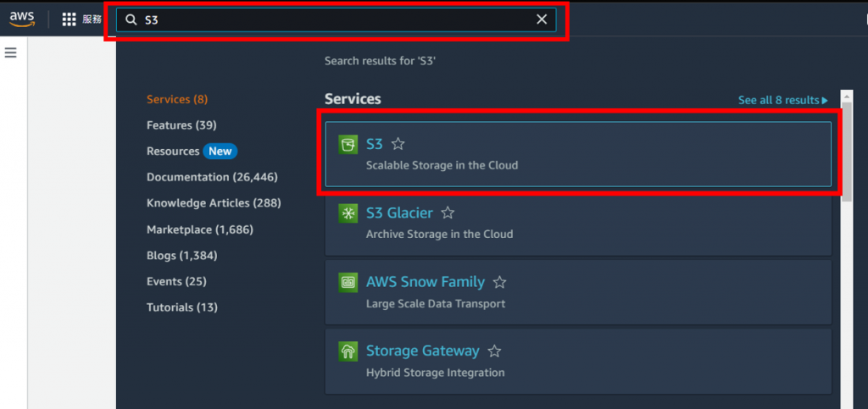Toggle favorite star for Storage Gateway

[x=495, y=351]
